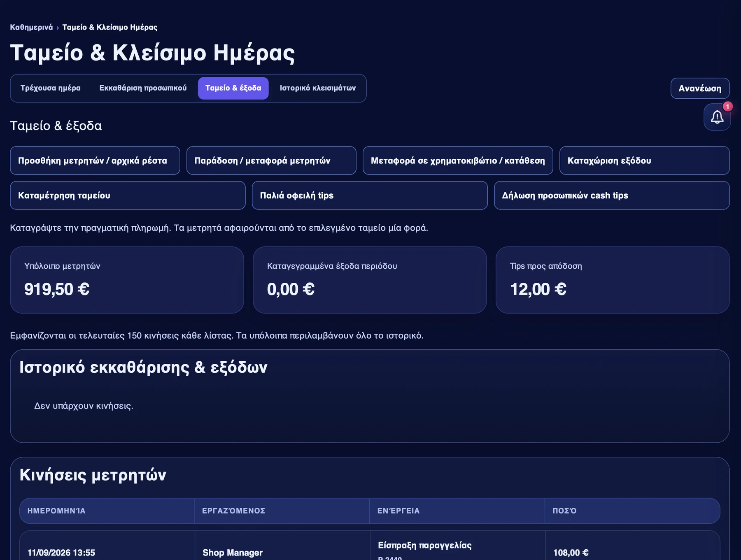The image size is (741, 560).
Task: Select Μεταφορά σε χρηματοκιβώτιο / κατάθεση
Action: 458,160
